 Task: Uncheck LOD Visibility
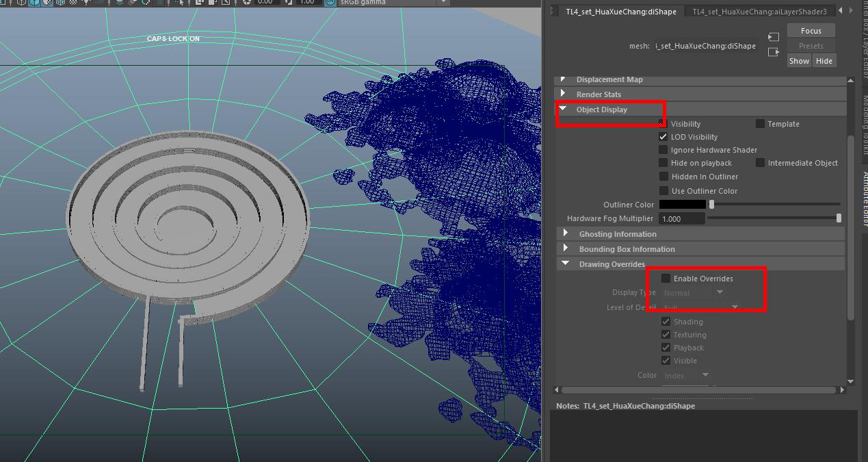click(x=663, y=137)
